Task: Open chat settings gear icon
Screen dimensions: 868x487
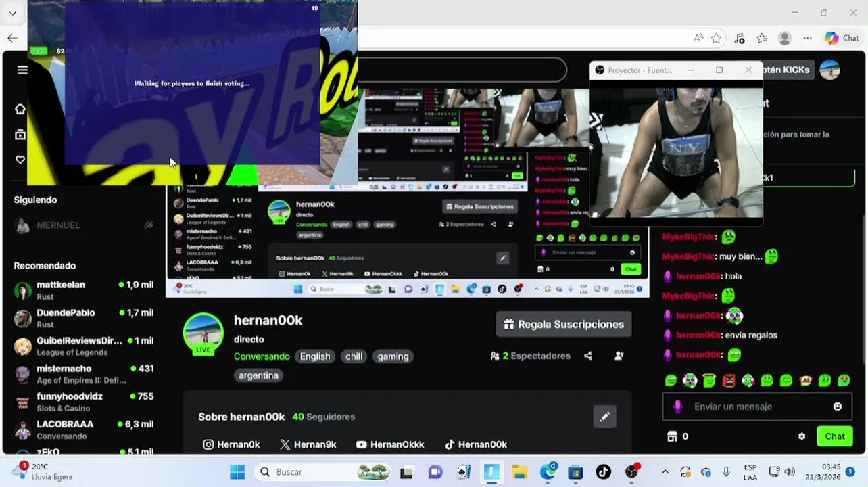Action: [802, 436]
